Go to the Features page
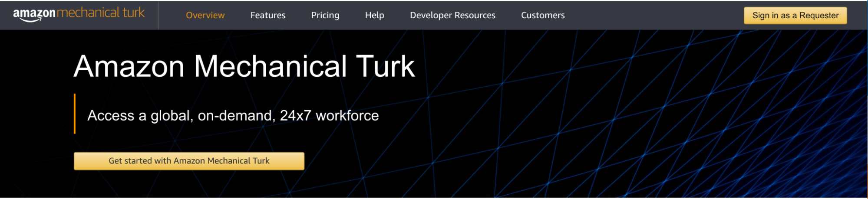Screen dimensions: 868x199 point(268,15)
